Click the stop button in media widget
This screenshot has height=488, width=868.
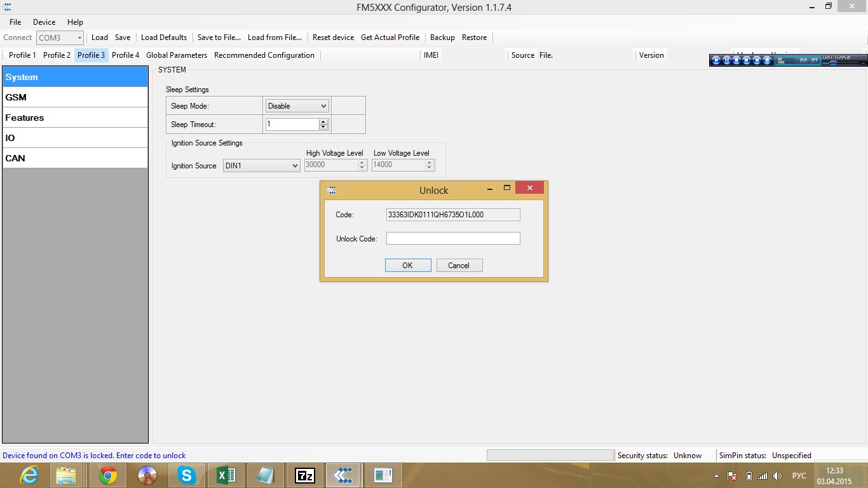coord(736,60)
